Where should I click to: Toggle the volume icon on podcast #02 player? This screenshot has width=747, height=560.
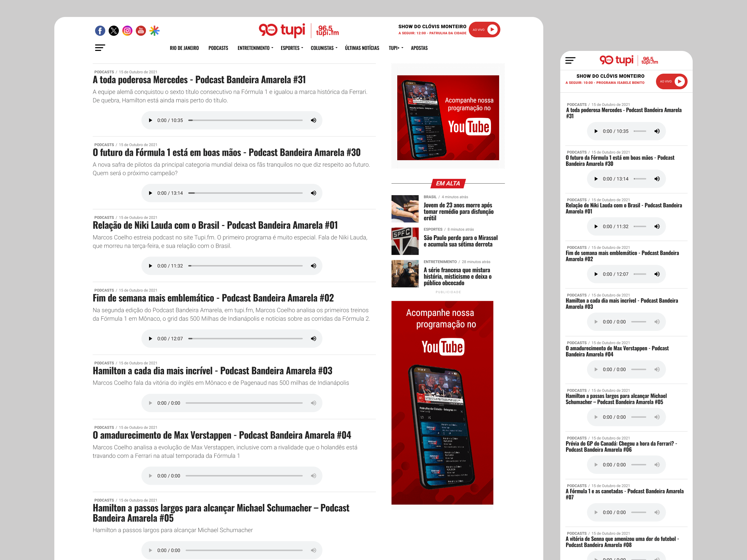point(313,338)
